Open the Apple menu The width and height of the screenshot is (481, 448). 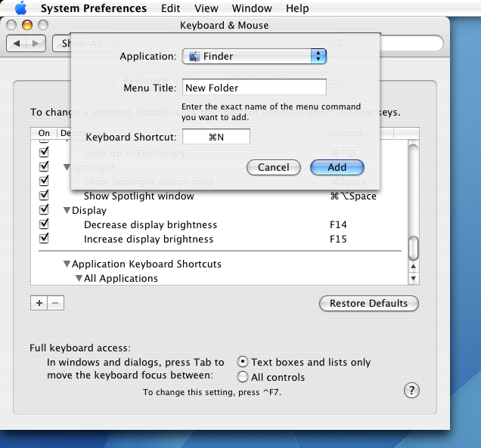click(21, 8)
